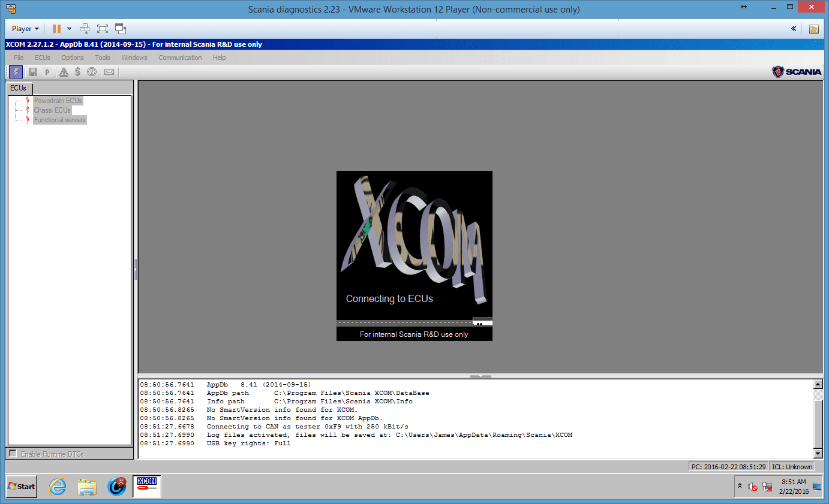This screenshot has width=829, height=504.
Task: Open the Communication menu
Action: 180,58
